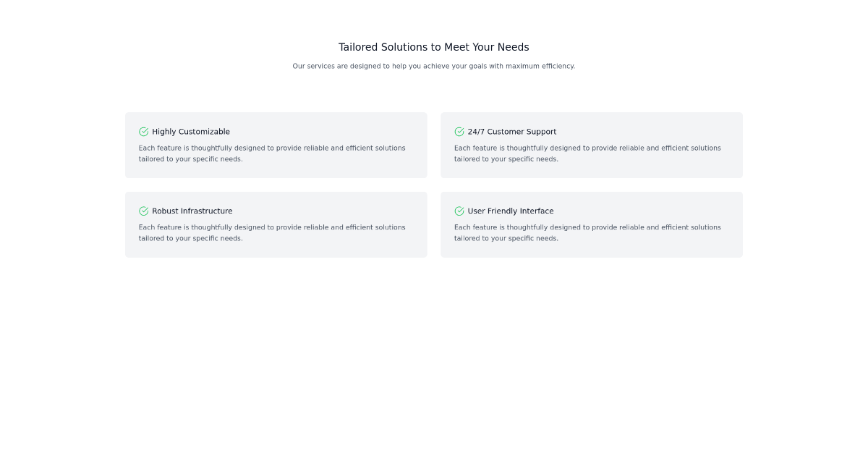
Task: Click the 'Highly Customizable' feature title
Action: click(x=191, y=132)
